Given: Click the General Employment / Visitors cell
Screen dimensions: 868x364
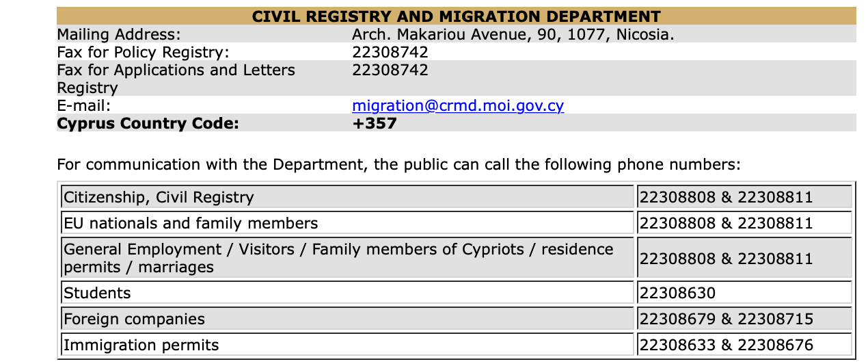Looking at the screenshot, I should pyautogui.click(x=338, y=258).
